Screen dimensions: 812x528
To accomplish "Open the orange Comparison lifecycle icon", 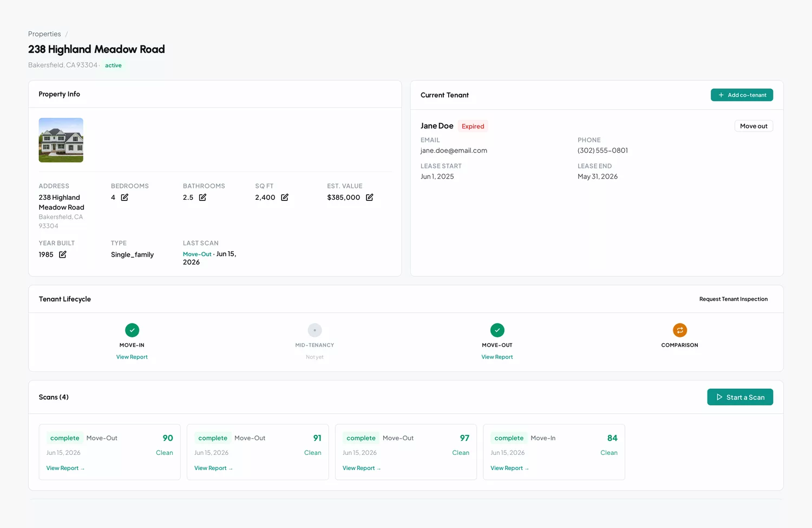I will pos(680,330).
